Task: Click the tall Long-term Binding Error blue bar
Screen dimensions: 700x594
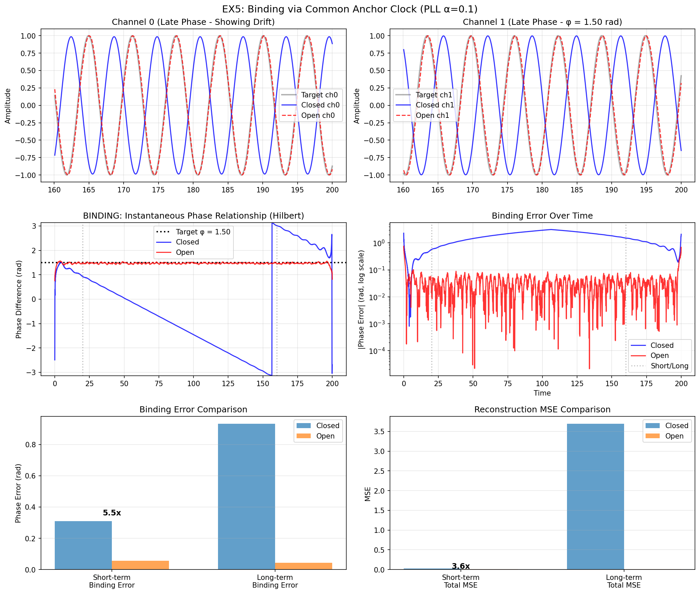Action: (x=246, y=496)
